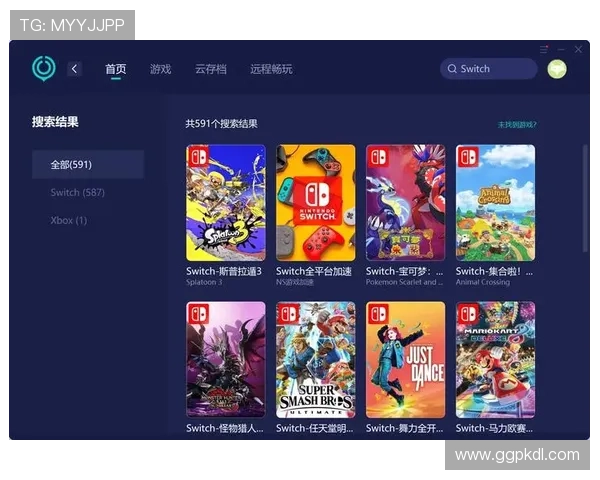Click the Switch badge on Splatoon 3 cover
The height and width of the screenshot is (480, 600).
pyautogui.click(x=198, y=156)
